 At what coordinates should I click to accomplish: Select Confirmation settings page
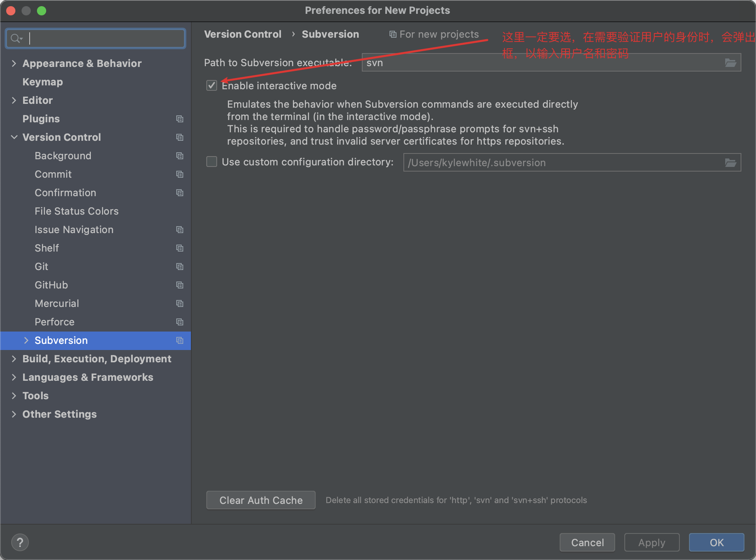tap(65, 193)
